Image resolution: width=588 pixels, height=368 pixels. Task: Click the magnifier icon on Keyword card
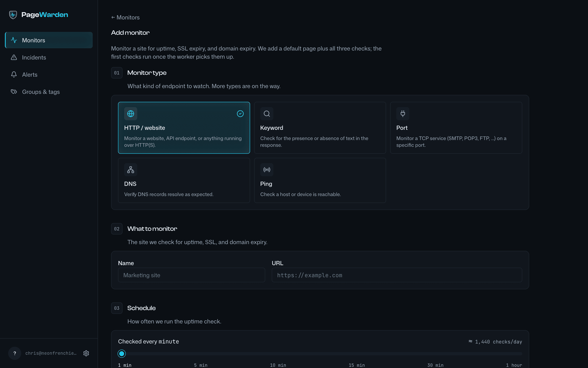click(x=267, y=114)
